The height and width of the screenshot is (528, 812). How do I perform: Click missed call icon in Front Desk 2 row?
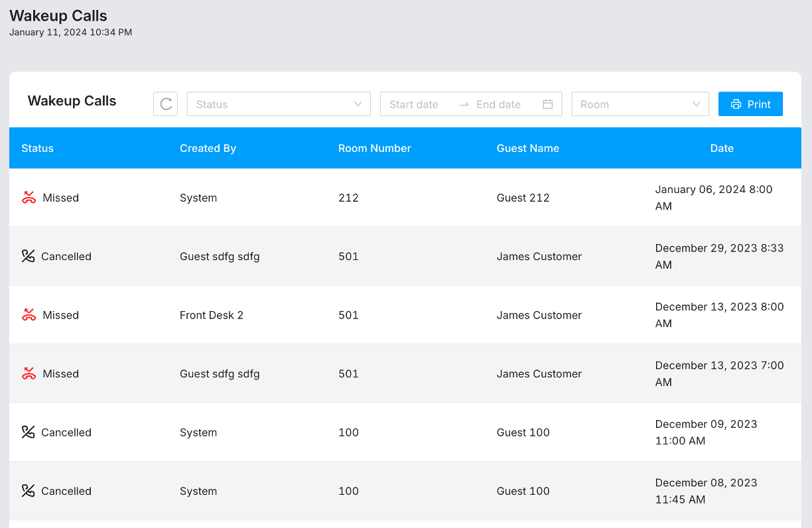(29, 315)
